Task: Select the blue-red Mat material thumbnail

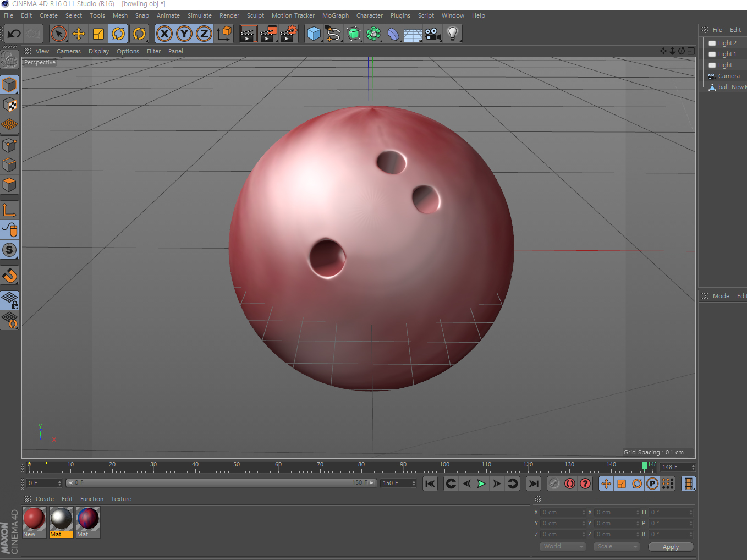Action: pos(88,518)
